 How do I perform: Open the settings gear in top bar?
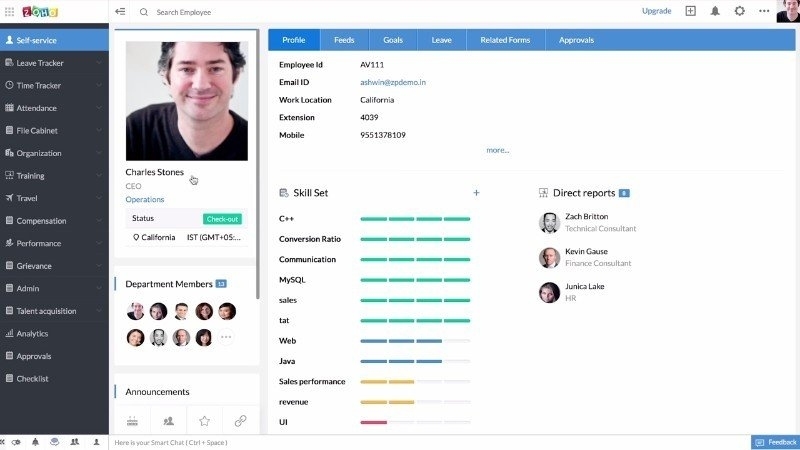tap(739, 11)
